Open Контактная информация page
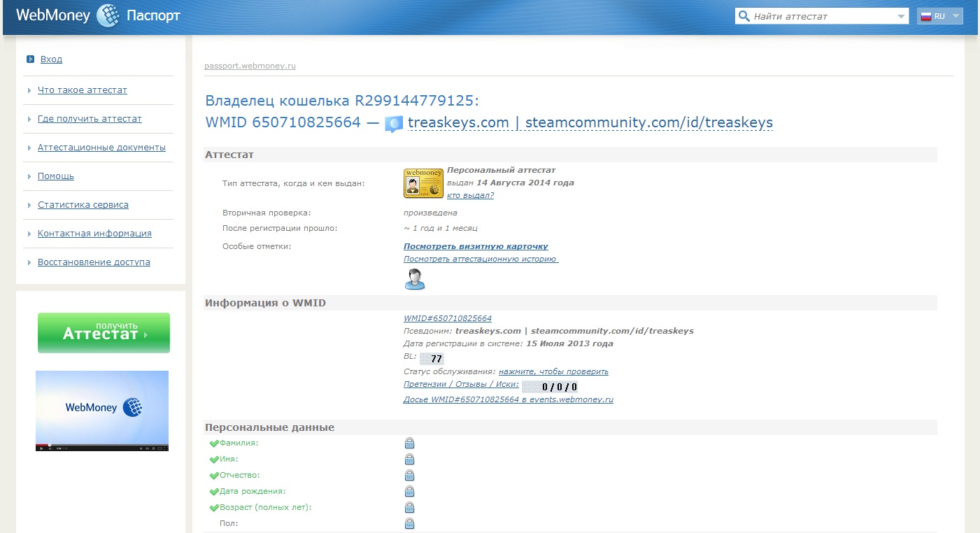Image resolution: width=980 pixels, height=533 pixels. (94, 234)
